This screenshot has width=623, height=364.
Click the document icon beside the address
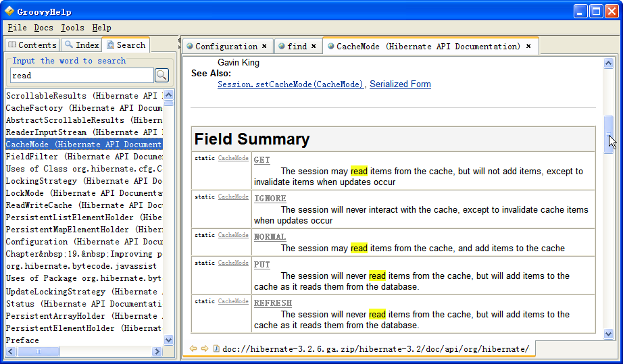point(216,348)
